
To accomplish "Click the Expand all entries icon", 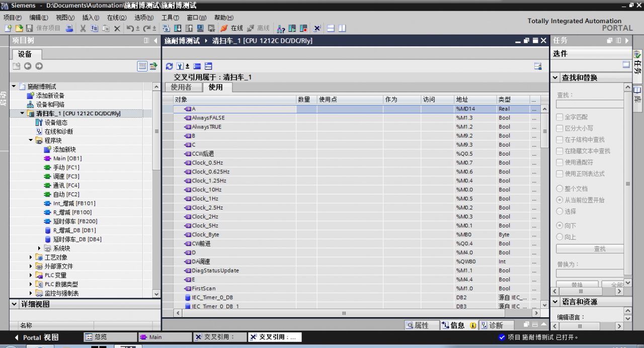I will pyautogui.click(x=208, y=66).
